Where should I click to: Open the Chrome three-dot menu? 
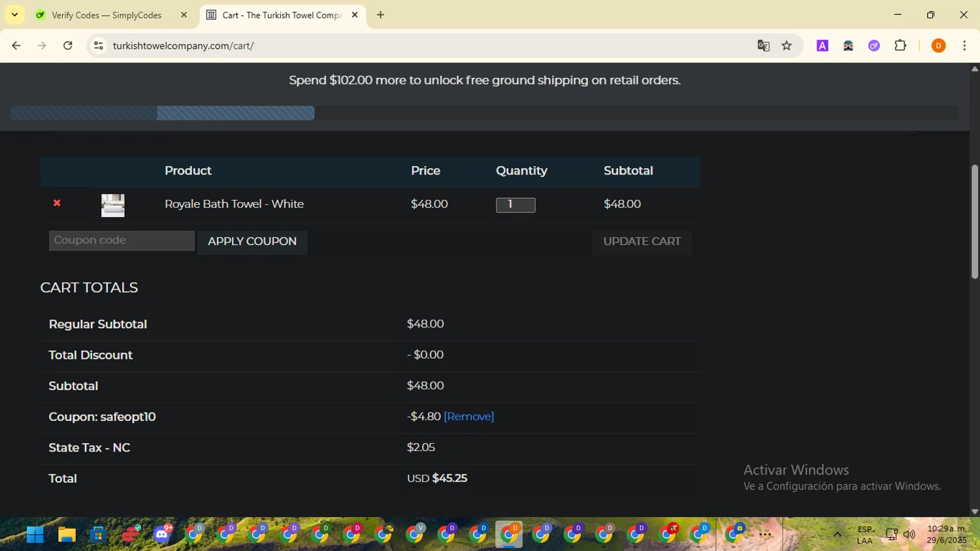tap(964, 46)
